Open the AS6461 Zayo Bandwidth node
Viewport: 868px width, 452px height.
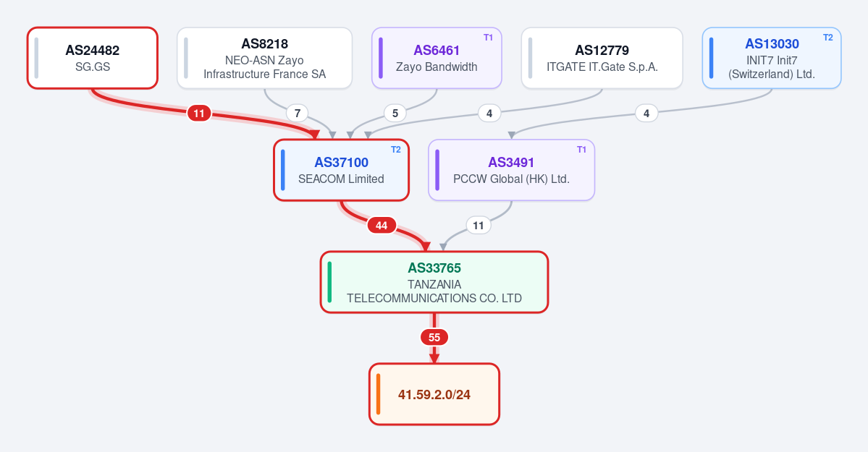pyautogui.click(x=437, y=58)
